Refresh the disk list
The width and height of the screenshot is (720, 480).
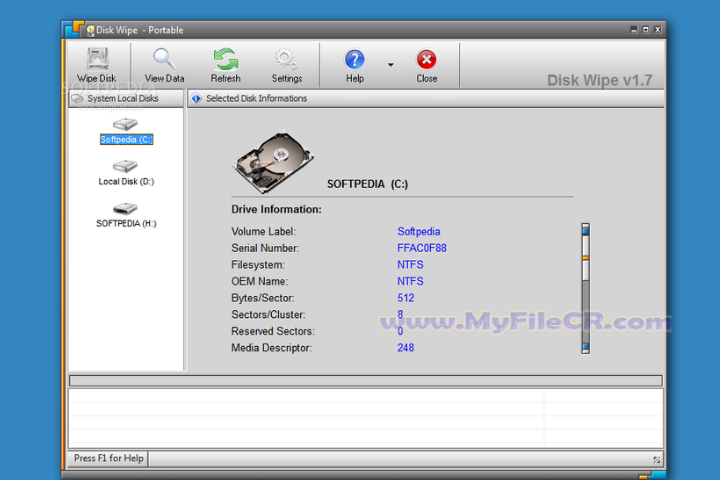click(225, 60)
